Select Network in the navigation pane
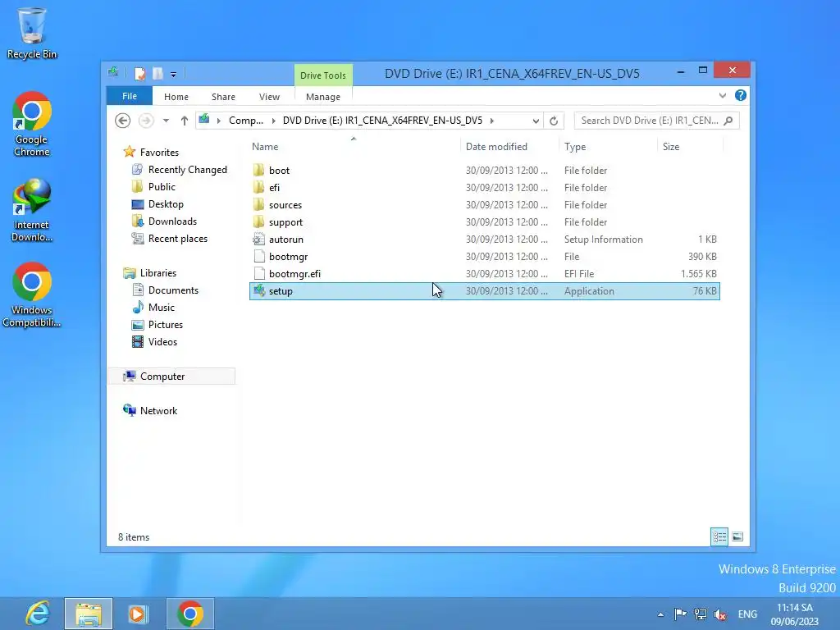The height and width of the screenshot is (630, 840). click(158, 411)
